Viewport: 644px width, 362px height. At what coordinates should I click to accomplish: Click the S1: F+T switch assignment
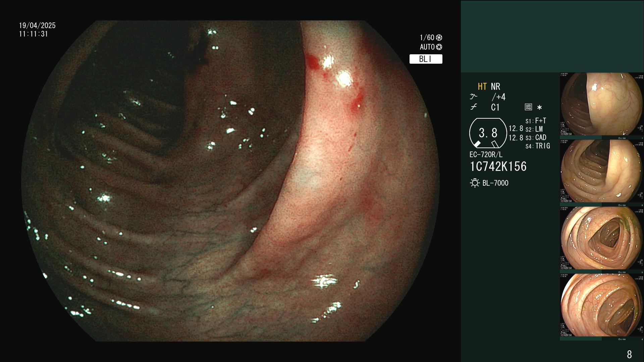536,121
